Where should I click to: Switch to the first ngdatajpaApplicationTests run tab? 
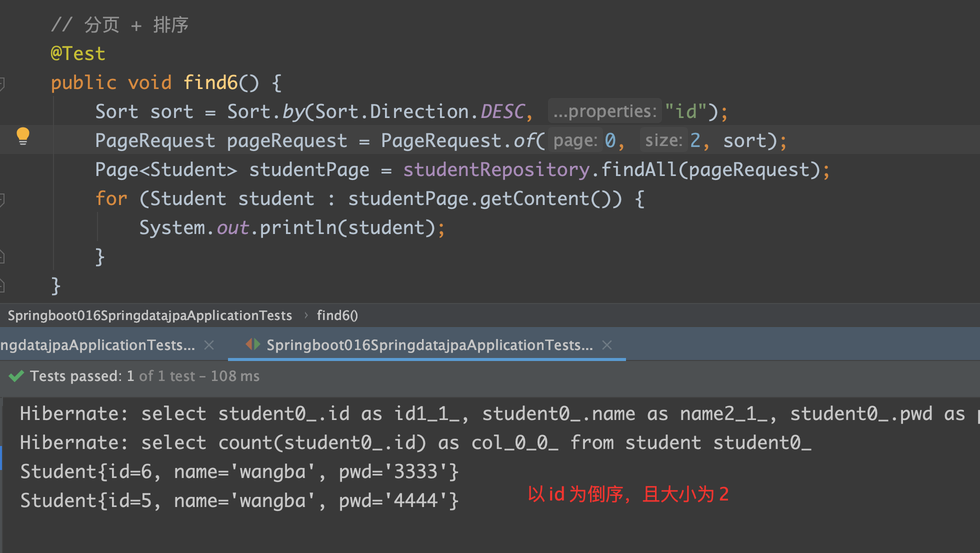click(x=97, y=345)
